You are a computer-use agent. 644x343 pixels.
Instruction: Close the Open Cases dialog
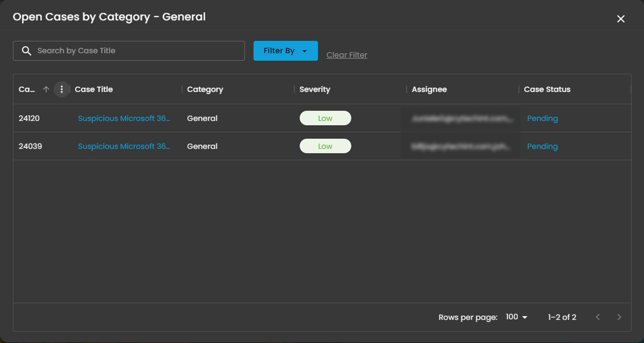tap(620, 19)
